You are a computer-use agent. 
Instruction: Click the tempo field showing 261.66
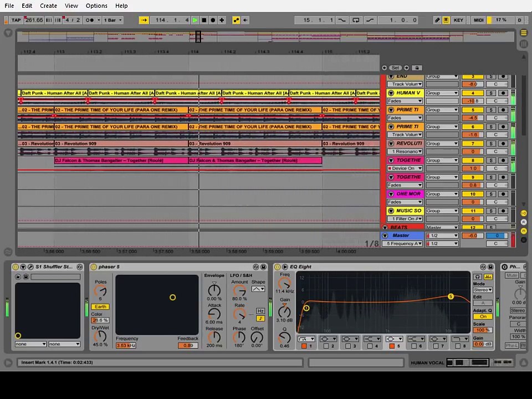pyautogui.click(x=34, y=20)
